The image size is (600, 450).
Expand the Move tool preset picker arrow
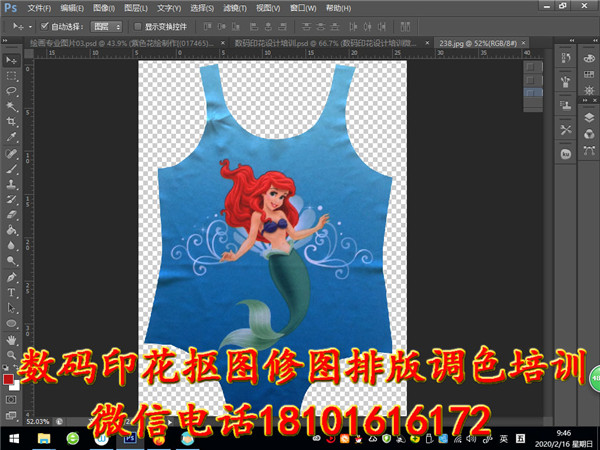coord(28,26)
